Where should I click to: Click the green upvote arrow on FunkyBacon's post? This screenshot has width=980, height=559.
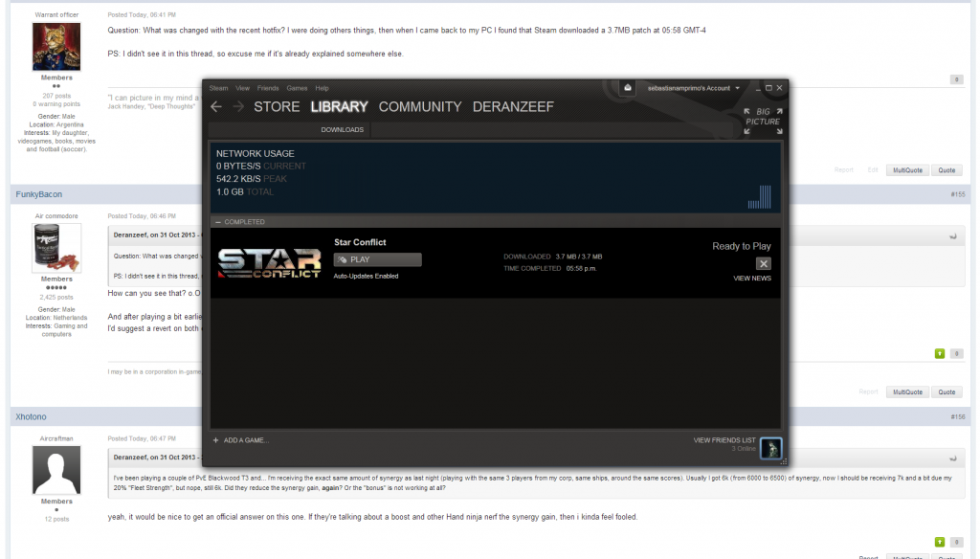click(940, 353)
